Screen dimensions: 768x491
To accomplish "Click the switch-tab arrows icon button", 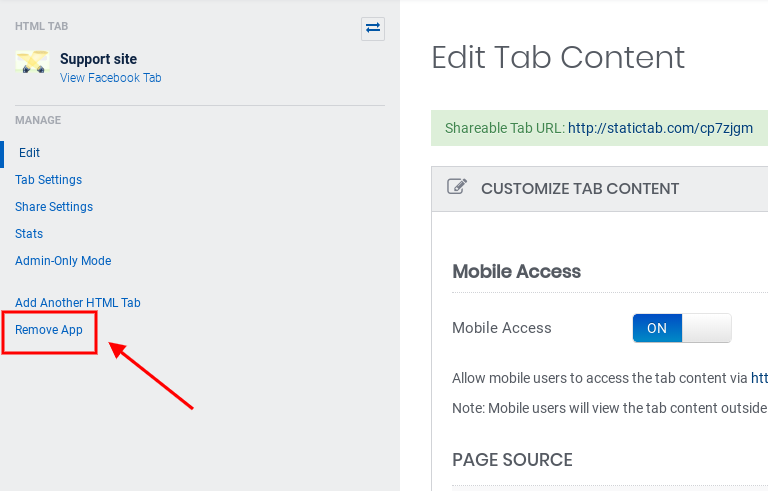I will pos(373,28).
